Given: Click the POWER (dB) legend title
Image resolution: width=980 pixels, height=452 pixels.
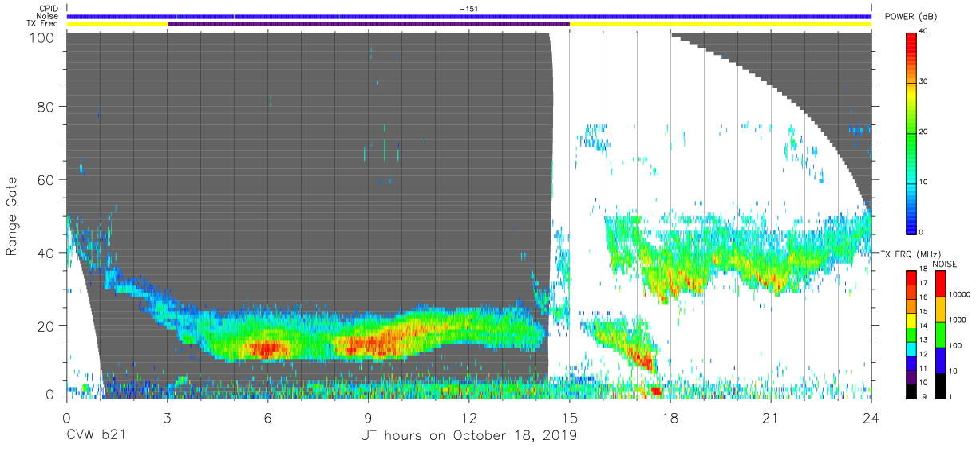Looking at the screenshot, I should tap(911, 18).
